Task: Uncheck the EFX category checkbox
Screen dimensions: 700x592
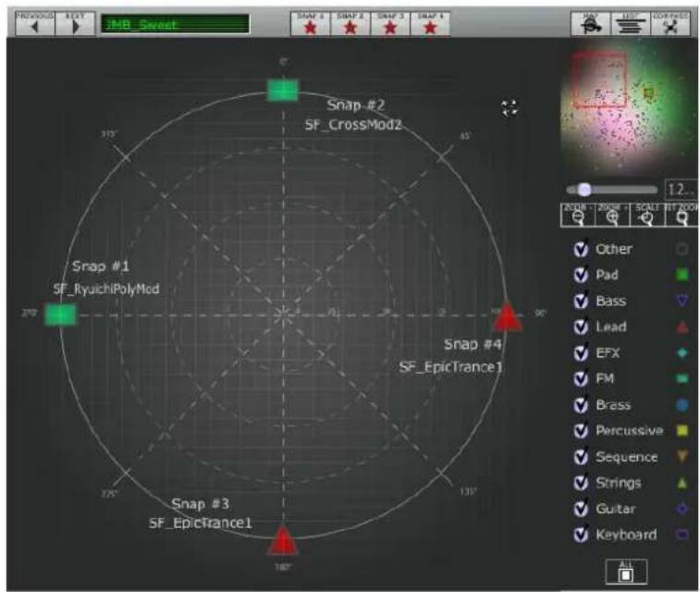Action: 581,353
